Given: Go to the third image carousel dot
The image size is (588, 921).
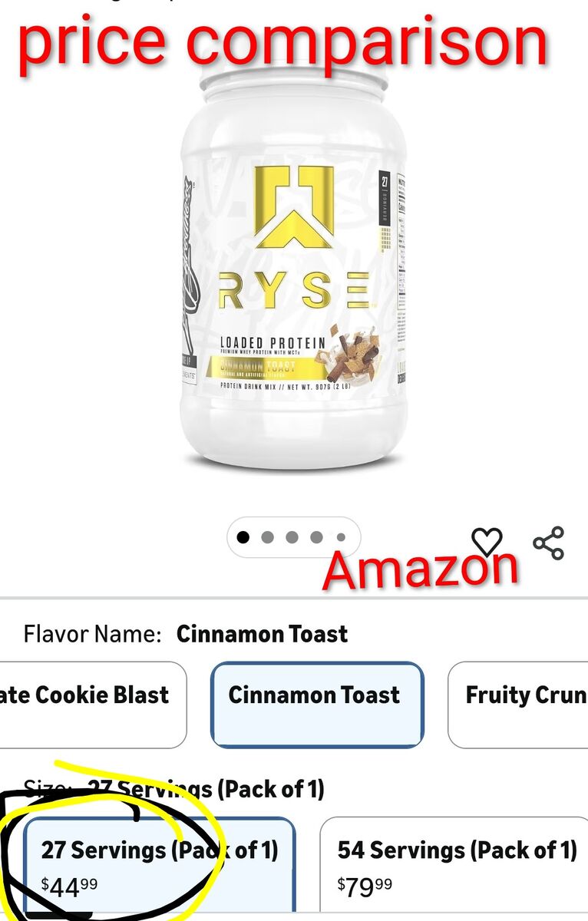Looking at the screenshot, I should coord(292,537).
